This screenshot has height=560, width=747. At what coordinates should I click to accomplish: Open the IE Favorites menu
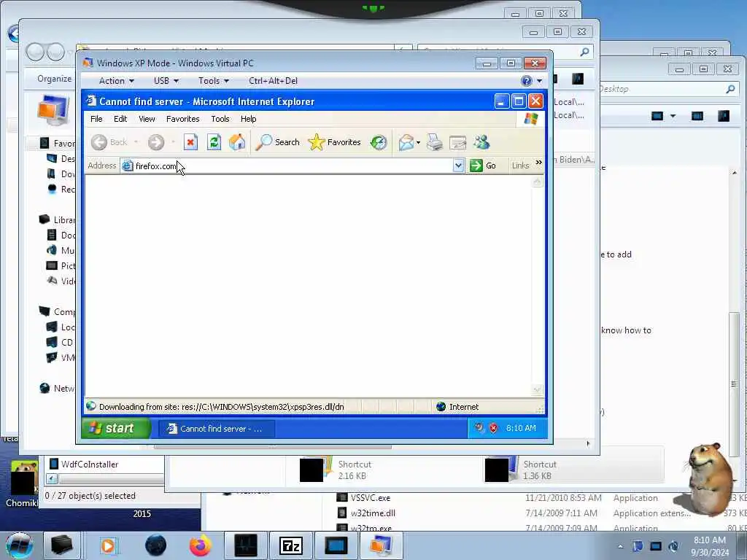pyautogui.click(x=182, y=119)
